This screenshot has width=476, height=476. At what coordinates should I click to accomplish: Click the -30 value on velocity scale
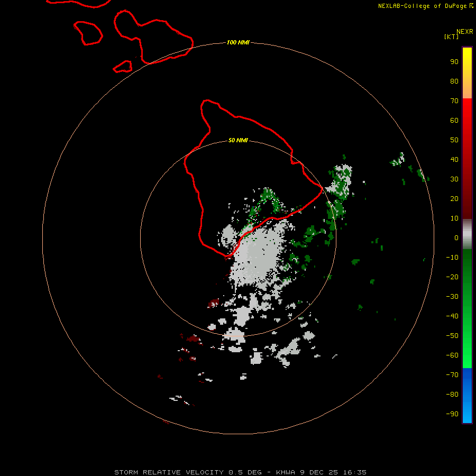tap(452, 297)
